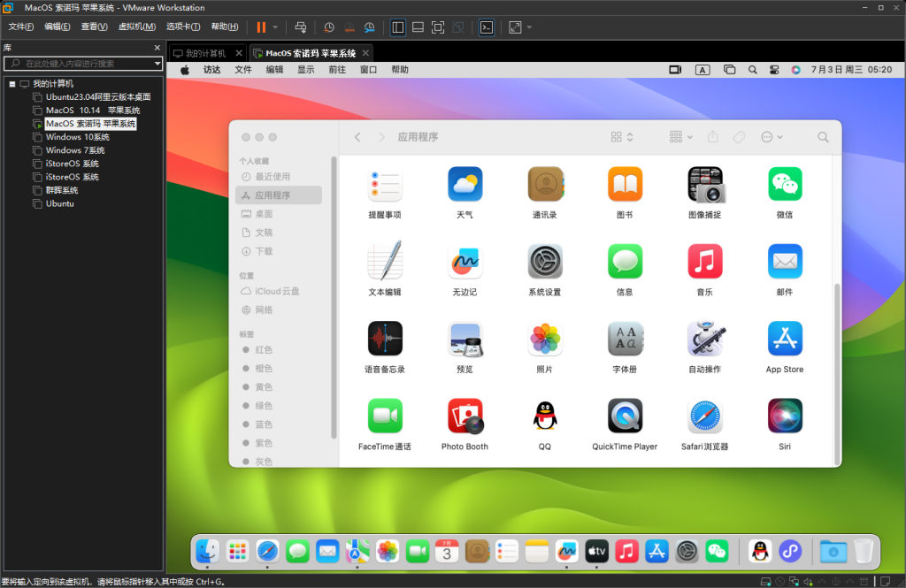906x588 pixels.
Task: Select the 语音备忘录 app icon
Action: (385, 340)
